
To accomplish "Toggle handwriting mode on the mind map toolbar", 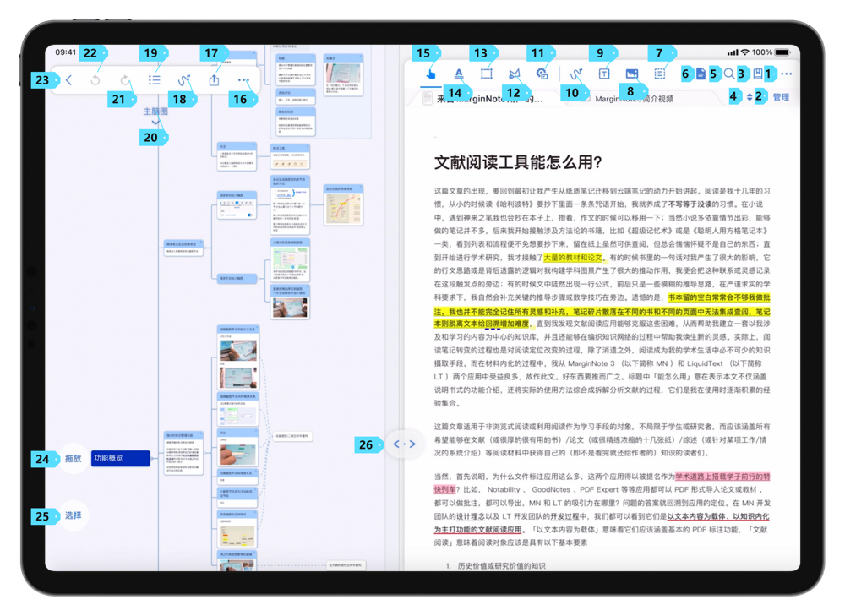I will (x=184, y=79).
